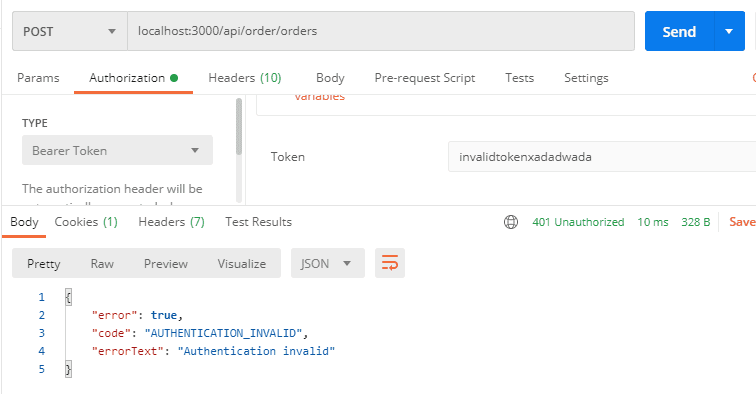Click line number 3 in response
This screenshot has height=394, width=756.
(x=41, y=333)
